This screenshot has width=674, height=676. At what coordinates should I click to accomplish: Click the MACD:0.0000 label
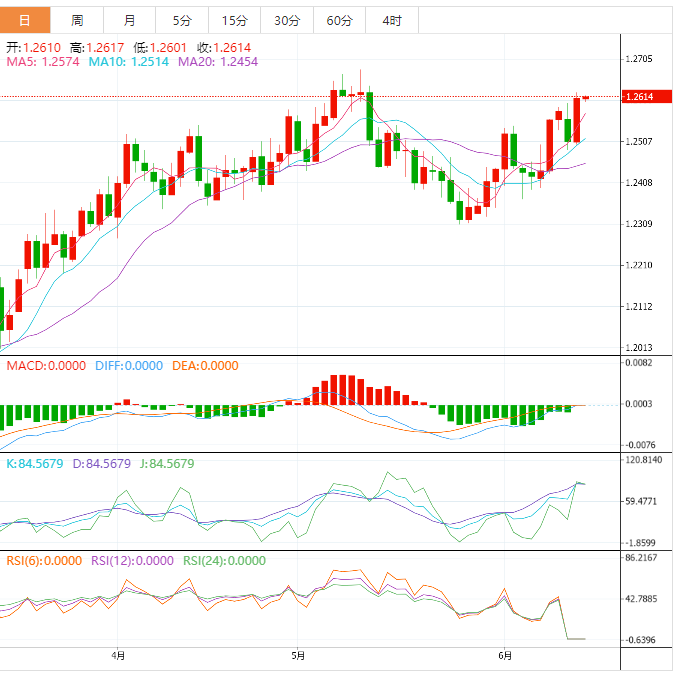pyautogui.click(x=48, y=366)
